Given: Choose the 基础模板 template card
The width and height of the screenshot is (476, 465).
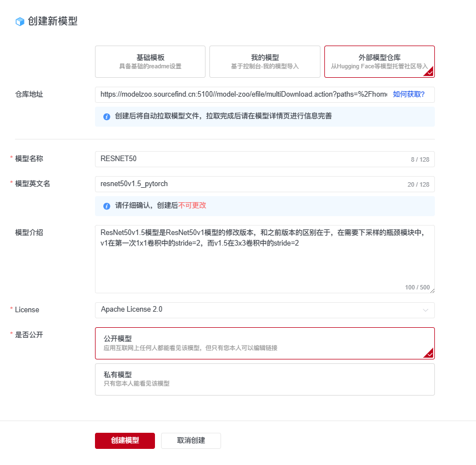Looking at the screenshot, I should pos(149,61).
